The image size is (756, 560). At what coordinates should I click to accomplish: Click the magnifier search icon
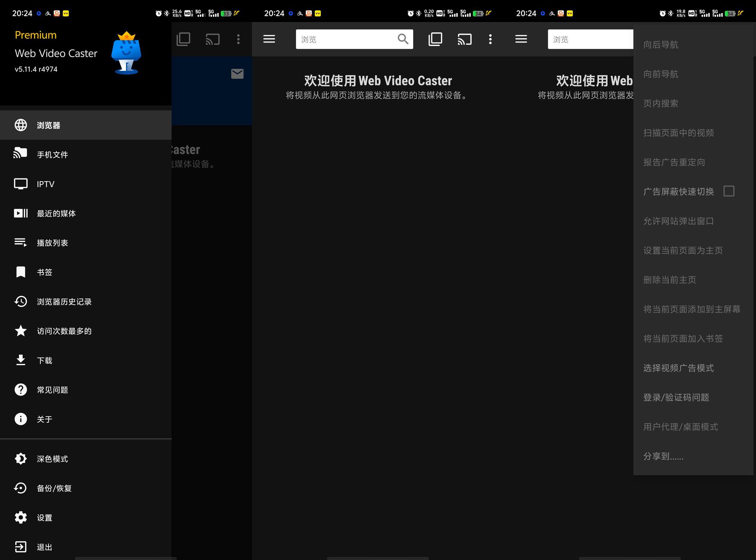(x=403, y=39)
